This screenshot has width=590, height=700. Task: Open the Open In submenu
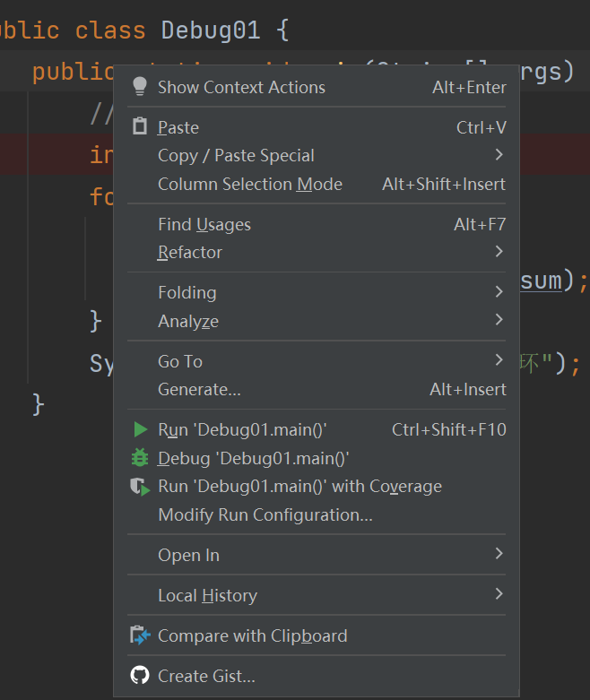coord(188,555)
